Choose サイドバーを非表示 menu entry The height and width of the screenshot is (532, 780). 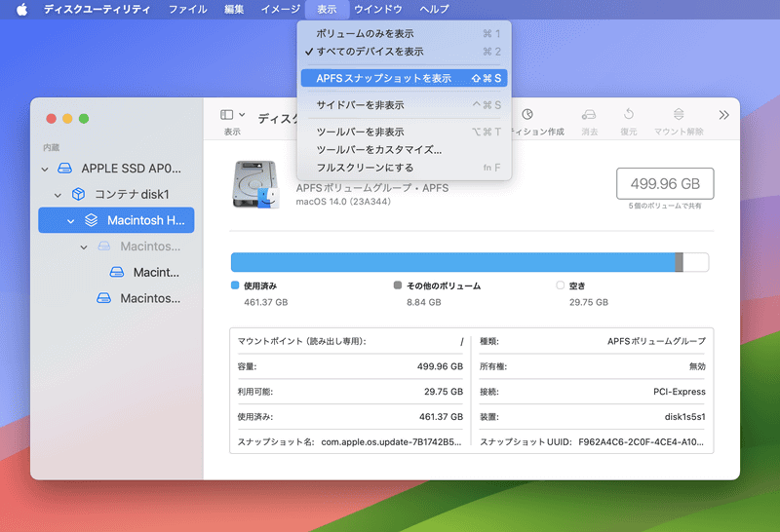404,105
